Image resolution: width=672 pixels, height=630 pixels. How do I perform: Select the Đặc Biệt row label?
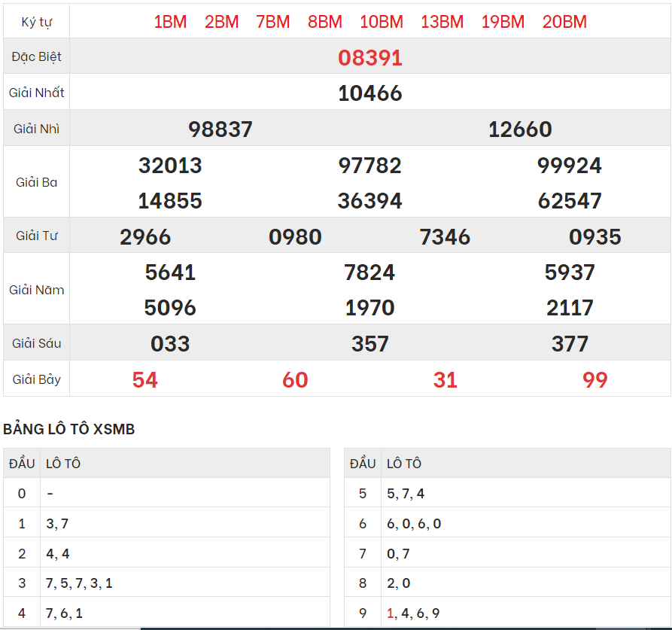click(37, 57)
